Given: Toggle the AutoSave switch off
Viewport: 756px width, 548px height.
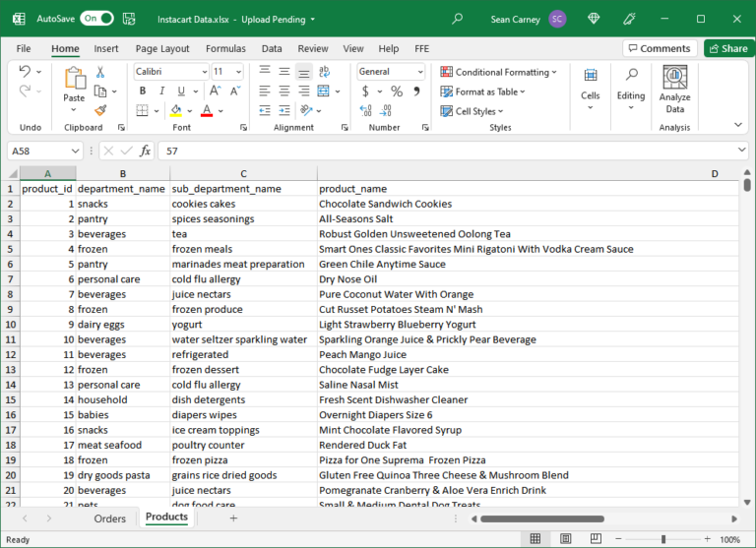Looking at the screenshot, I should (x=96, y=19).
